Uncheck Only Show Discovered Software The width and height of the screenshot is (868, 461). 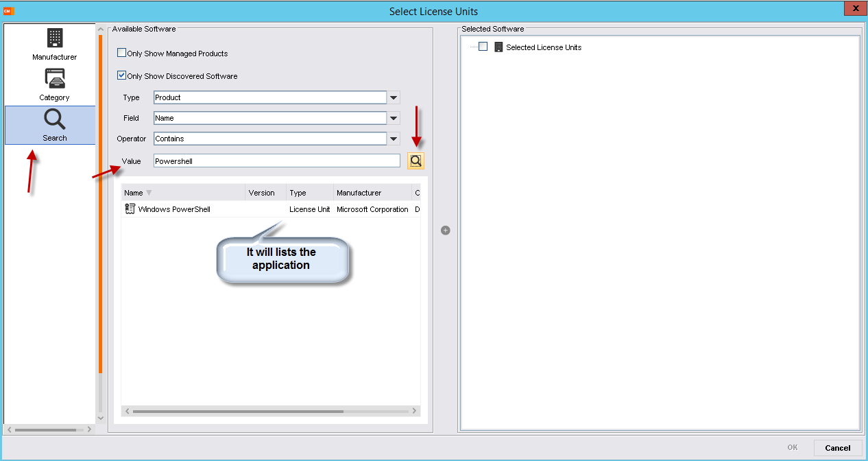point(122,75)
